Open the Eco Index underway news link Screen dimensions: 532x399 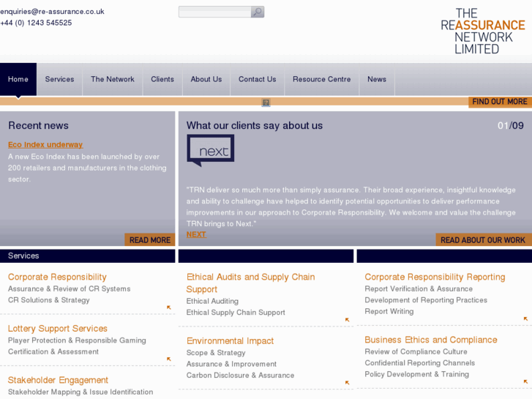[x=45, y=145]
